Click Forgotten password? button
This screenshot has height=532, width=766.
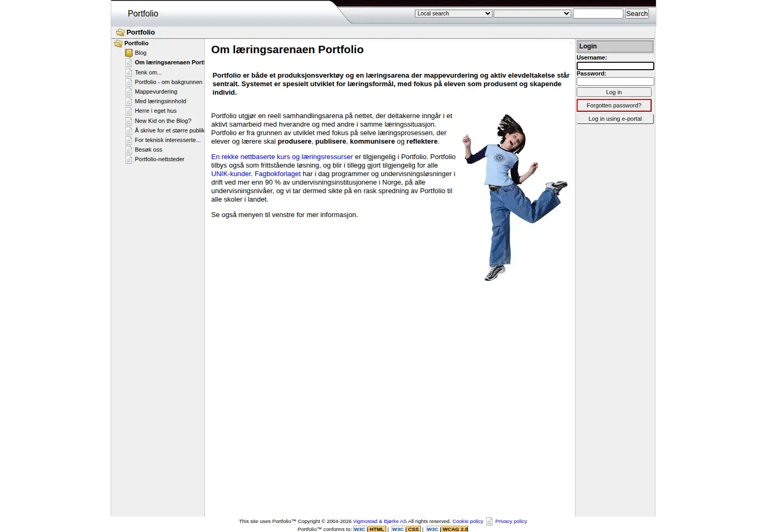pos(614,105)
